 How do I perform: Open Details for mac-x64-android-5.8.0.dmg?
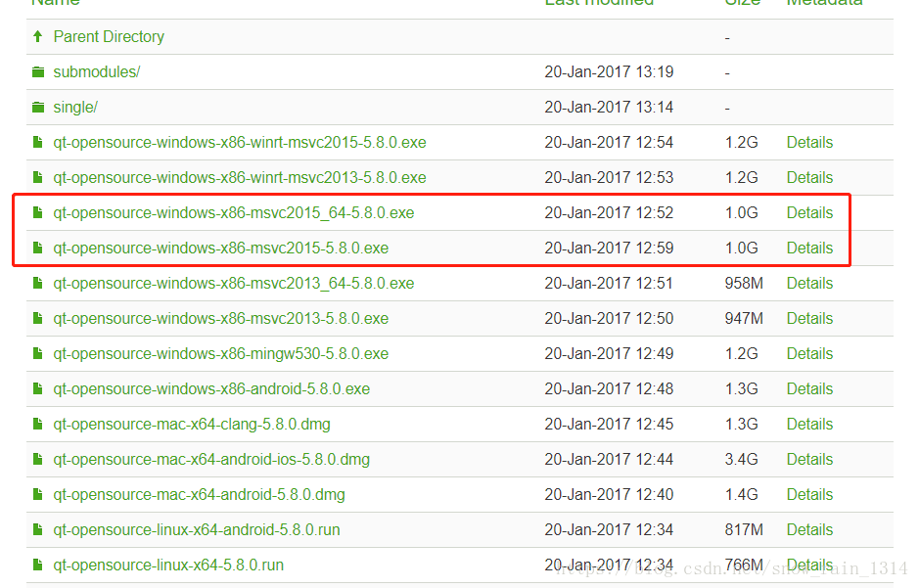click(x=809, y=495)
